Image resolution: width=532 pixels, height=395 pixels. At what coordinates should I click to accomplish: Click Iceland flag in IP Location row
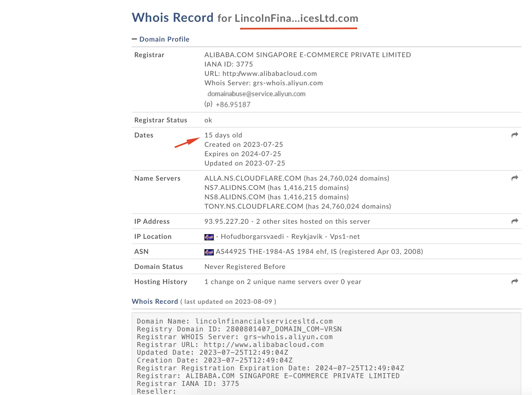point(209,237)
